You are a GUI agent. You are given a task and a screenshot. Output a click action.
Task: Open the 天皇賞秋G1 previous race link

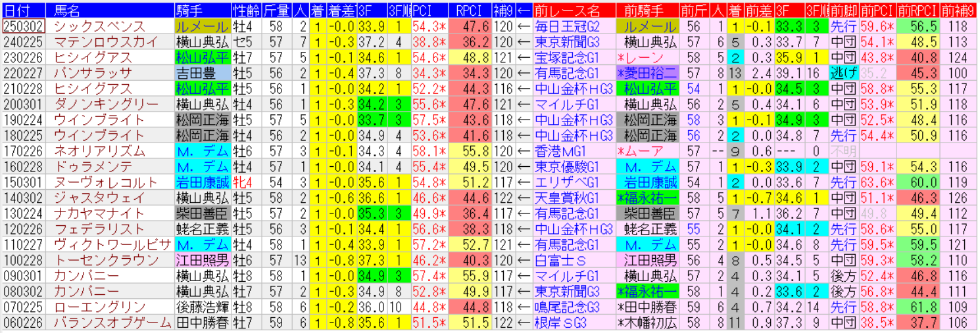[x=566, y=198]
